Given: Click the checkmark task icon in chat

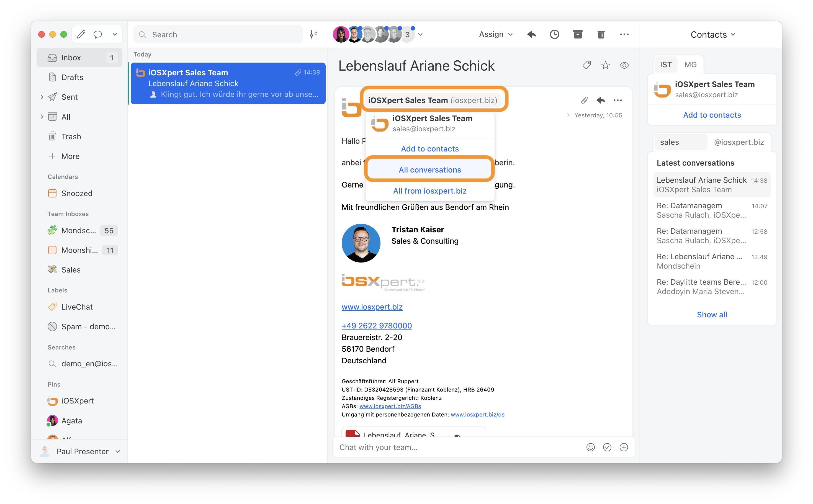Looking at the screenshot, I should (607, 447).
